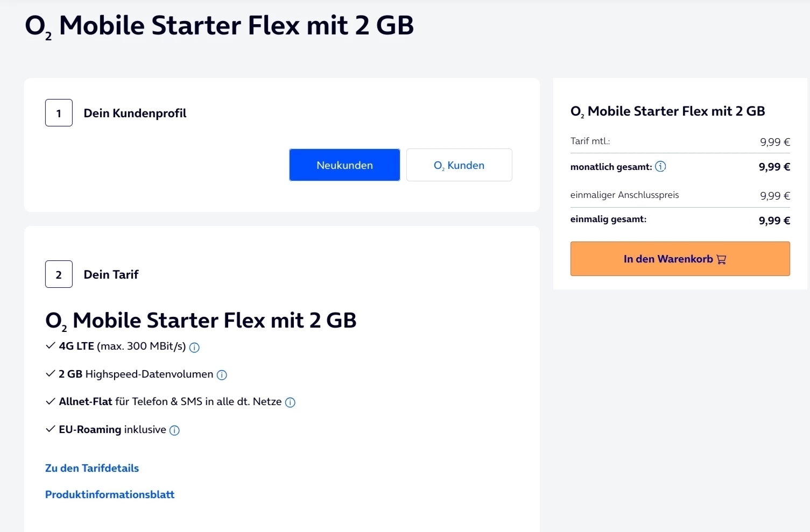Switch to the O2 Kunden option
This screenshot has height=532, width=810.
459,165
